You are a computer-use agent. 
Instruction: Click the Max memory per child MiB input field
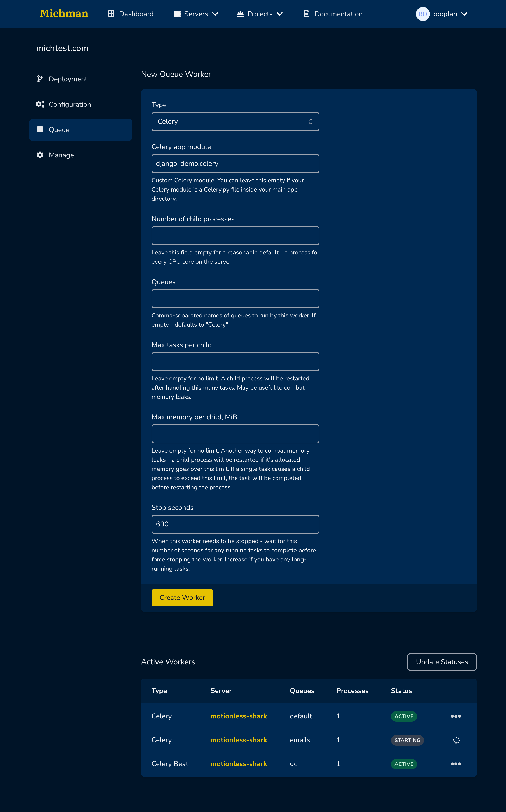pyautogui.click(x=236, y=433)
